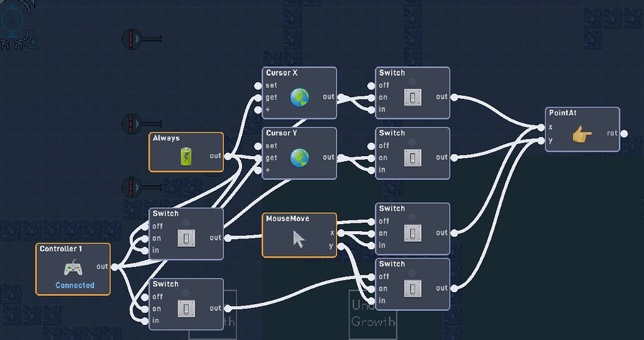Screen dimensions: 644x340
Task: Select the Cursor Y out port
Action: [x=340, y=158]
